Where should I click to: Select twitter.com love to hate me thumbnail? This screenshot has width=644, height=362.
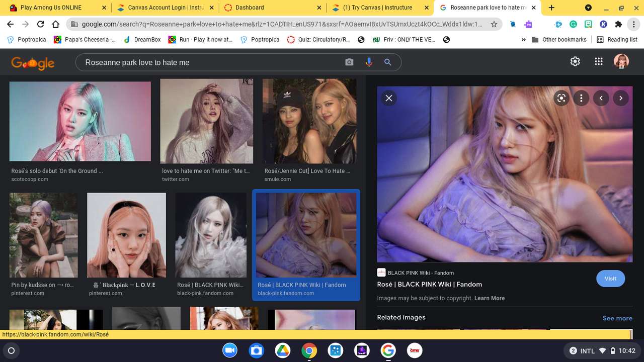tap(207, 121)
